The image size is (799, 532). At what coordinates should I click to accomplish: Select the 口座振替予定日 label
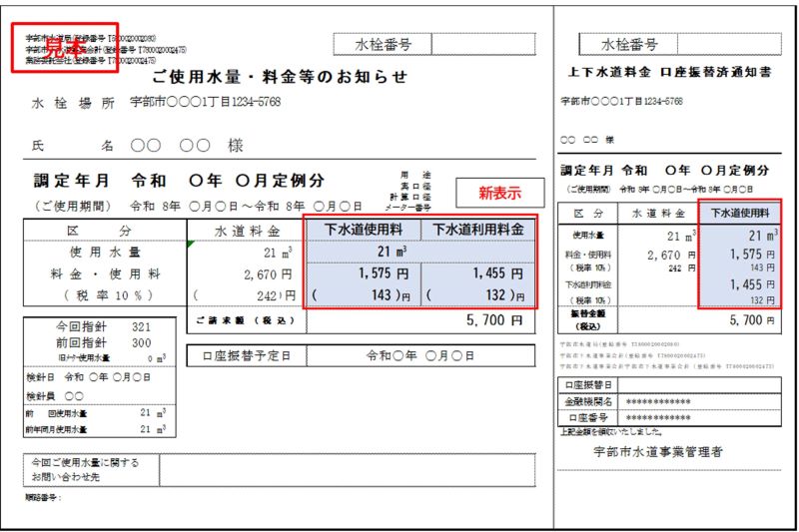(x=247, y=356)
